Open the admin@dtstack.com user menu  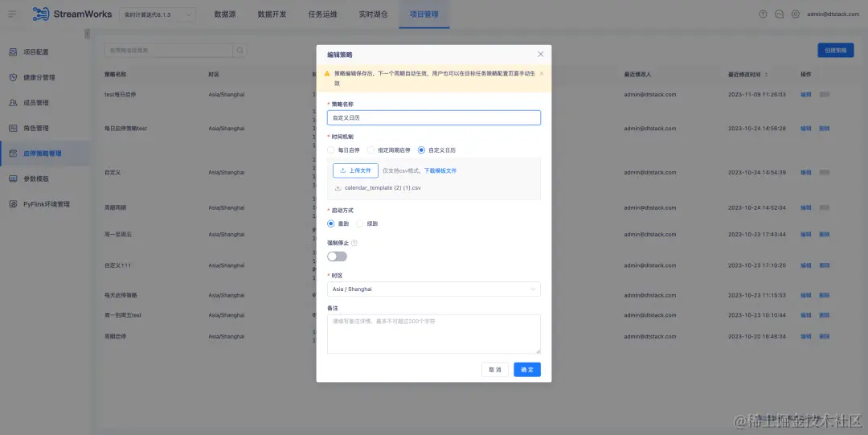click(x=833, y=14)
